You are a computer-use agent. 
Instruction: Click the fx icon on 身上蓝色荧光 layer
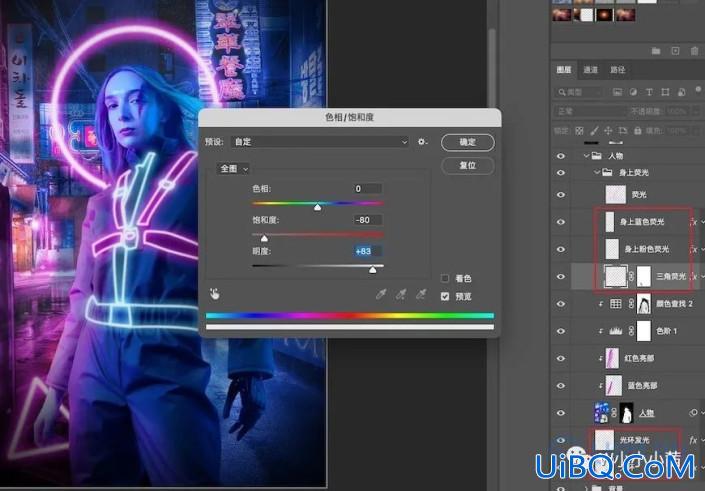pyautogui.click(x=694, y=222)
